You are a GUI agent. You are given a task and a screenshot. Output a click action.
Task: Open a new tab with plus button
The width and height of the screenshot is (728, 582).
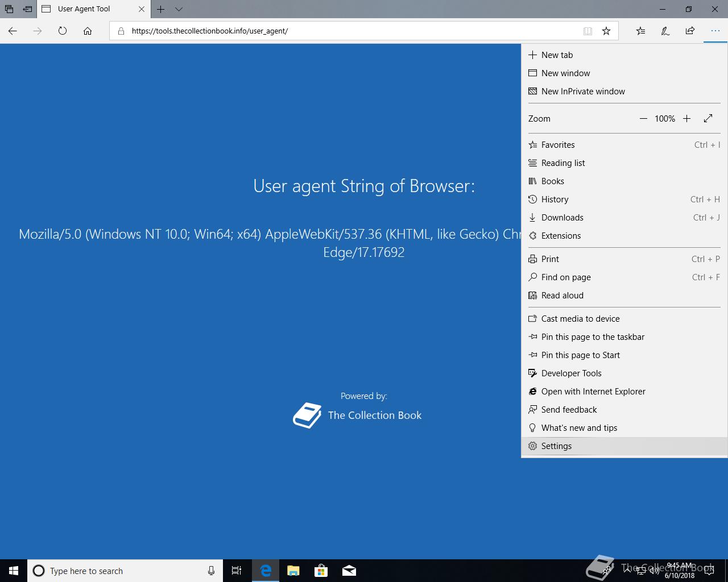coord(161,9)
